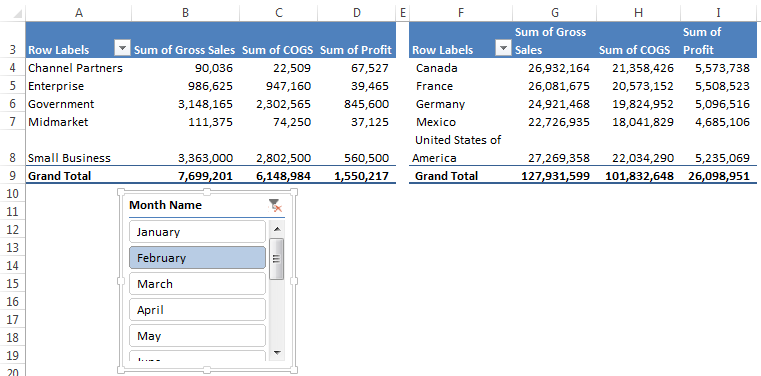Click the slicer scrollbar down arrow
The width and height of the screenshot is (761, 376).
tap(277, 353)
